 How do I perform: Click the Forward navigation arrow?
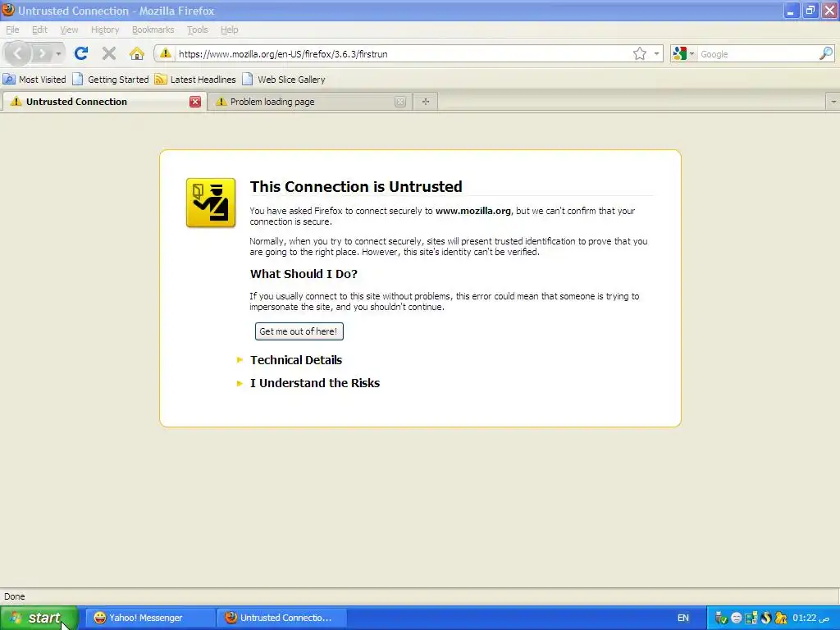42,53
